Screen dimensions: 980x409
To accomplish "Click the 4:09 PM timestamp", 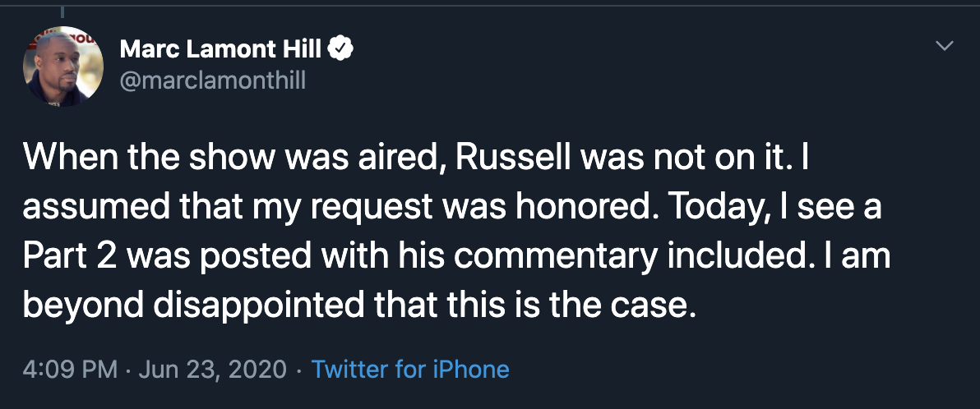I will click(x=70, y=369).
